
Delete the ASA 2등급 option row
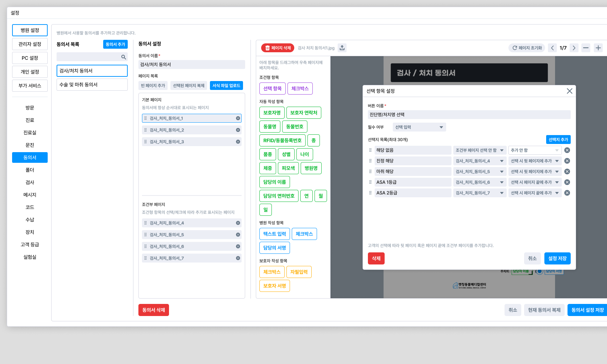click(x=567, y=193)
